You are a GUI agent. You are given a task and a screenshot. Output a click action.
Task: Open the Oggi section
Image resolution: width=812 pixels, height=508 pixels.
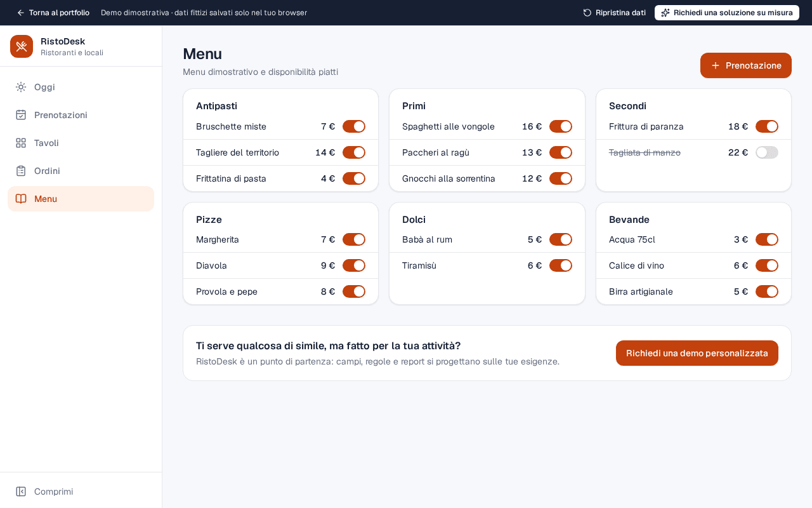(81, 87)
